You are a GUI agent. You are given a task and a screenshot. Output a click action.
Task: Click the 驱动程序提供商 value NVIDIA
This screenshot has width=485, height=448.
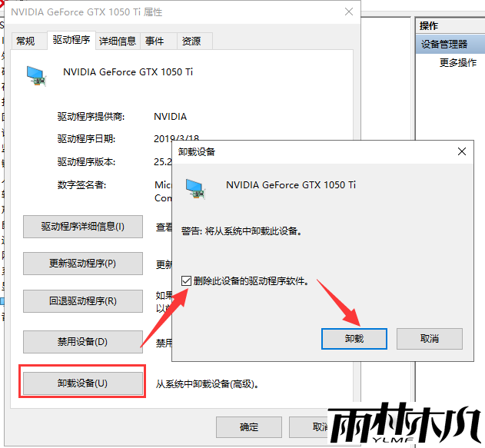(171, 117)
